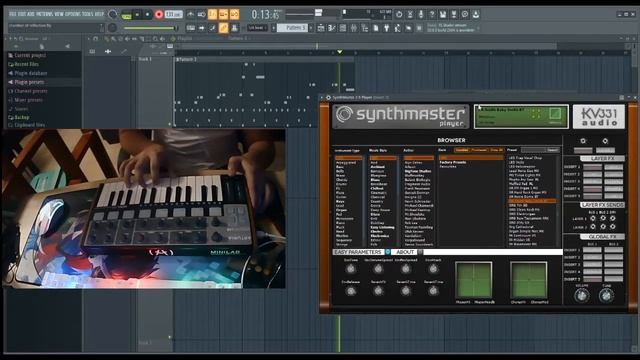Pause playback in FL Studio transport

point(137,15)
